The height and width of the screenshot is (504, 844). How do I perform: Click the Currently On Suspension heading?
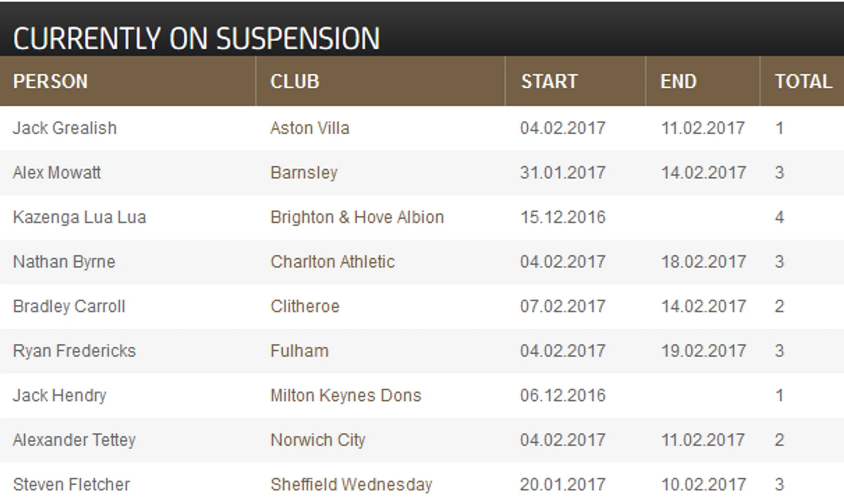197,39
